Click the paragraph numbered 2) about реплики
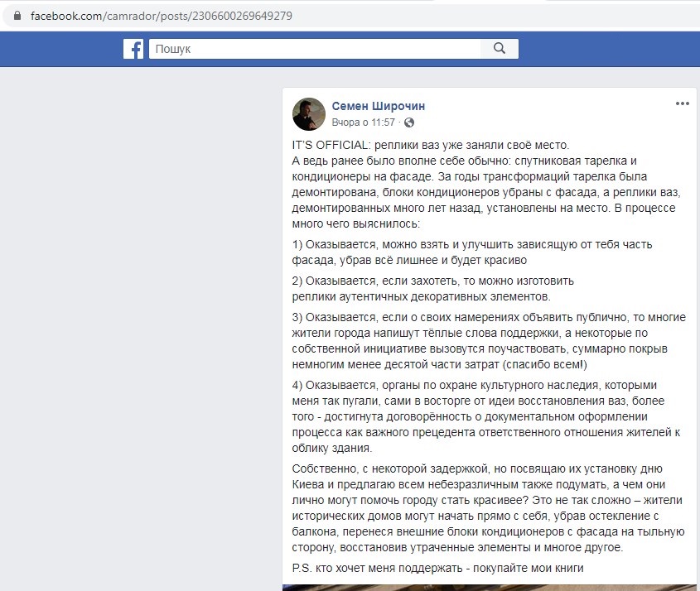 [432, 289]
